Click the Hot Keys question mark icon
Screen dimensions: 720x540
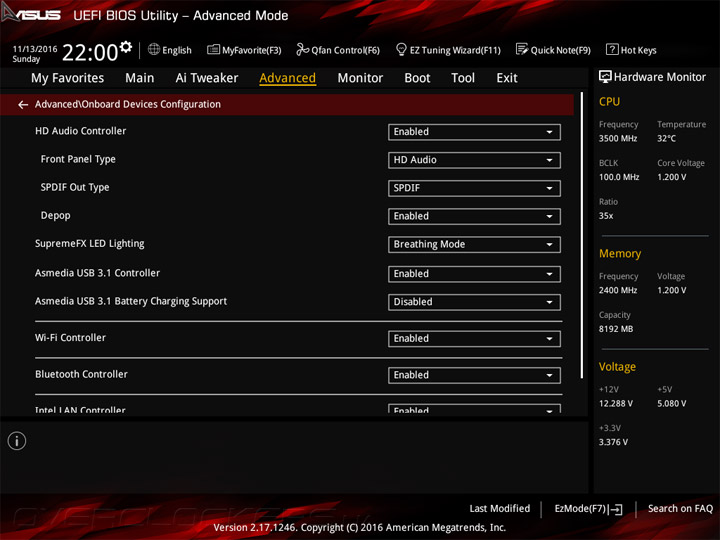[x=612, y=49]
